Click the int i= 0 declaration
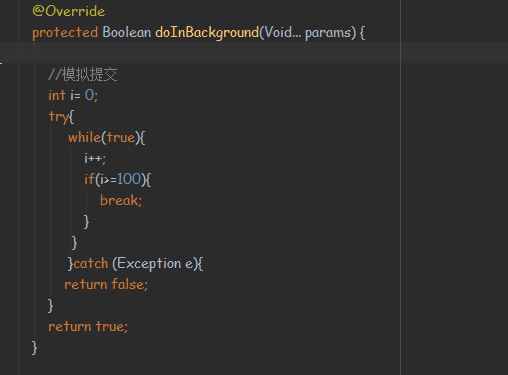The width and height of the screenshot is (508, 375). 73,95
